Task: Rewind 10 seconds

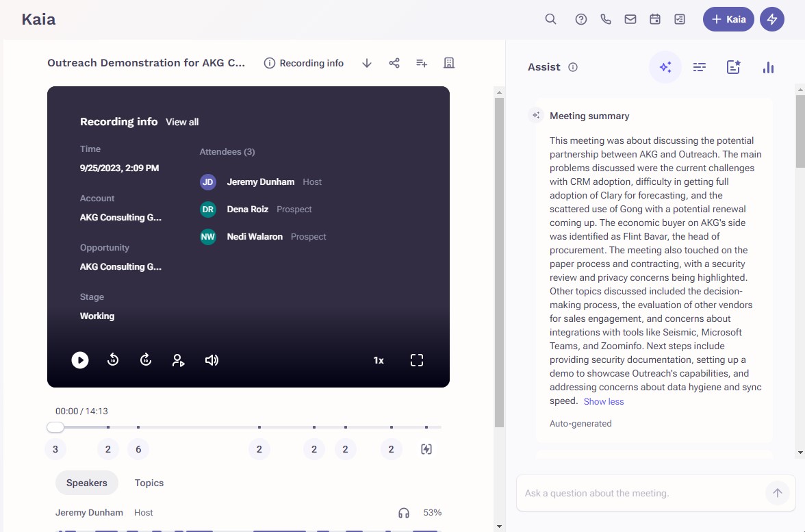Action: point(113,360)
